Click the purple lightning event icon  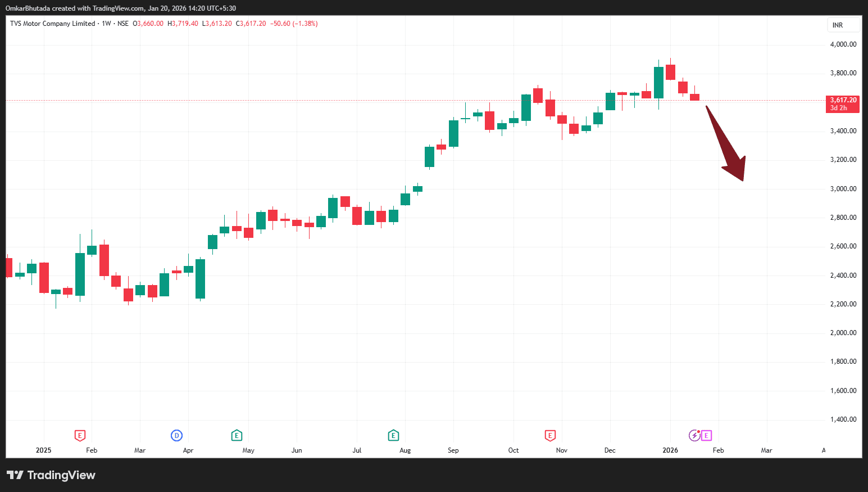point(694,435)
